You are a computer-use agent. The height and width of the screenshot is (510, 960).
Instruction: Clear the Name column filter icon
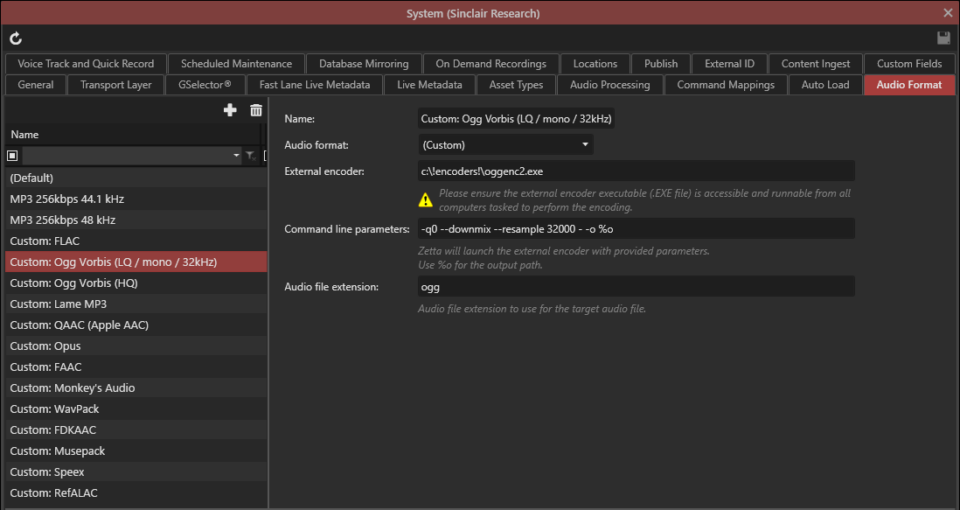point(250,156)
